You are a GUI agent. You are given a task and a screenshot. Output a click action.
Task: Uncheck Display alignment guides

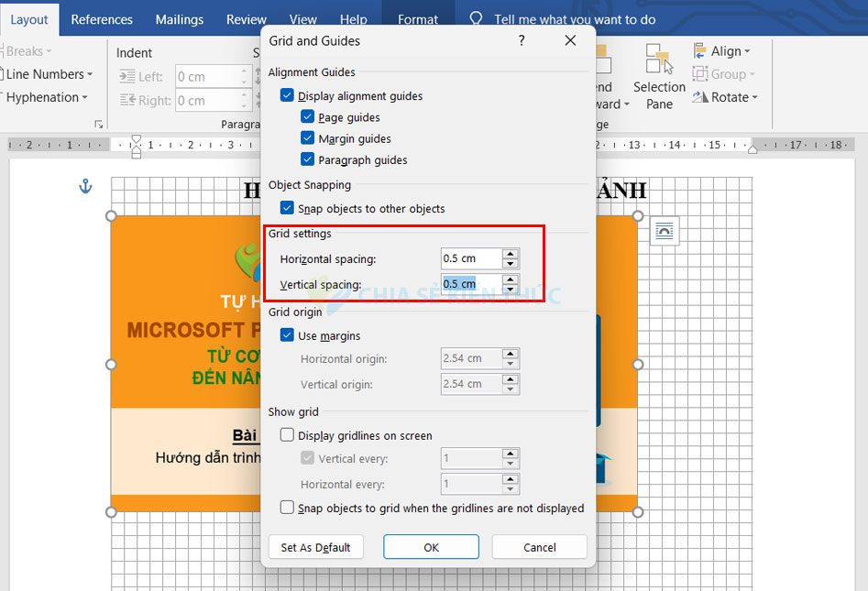tap(288, 95)
